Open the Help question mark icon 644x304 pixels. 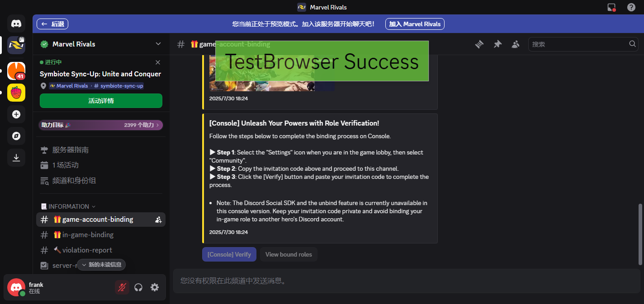[x=631, y=7]
